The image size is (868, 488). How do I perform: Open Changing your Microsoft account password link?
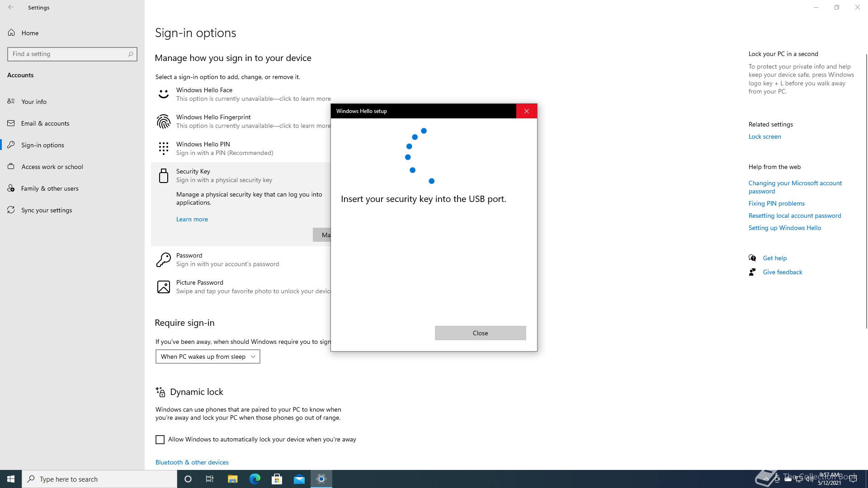[795, 187]
